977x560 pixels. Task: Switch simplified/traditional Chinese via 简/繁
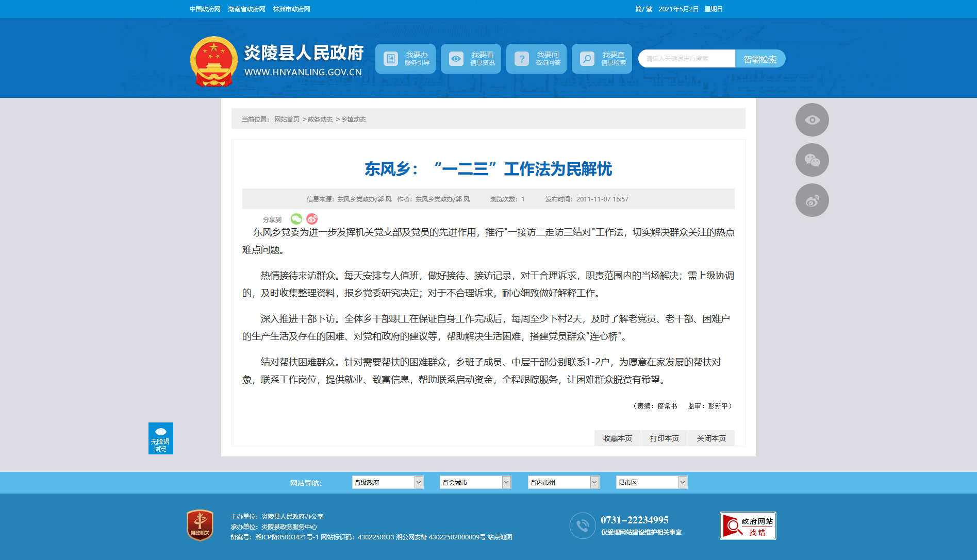point(643,9)
